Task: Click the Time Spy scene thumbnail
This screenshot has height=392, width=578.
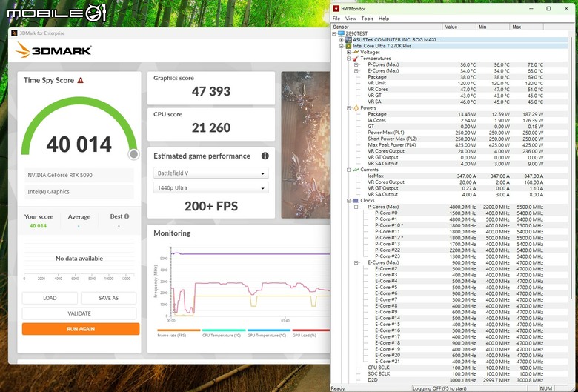Action: [x=305, y=145]
